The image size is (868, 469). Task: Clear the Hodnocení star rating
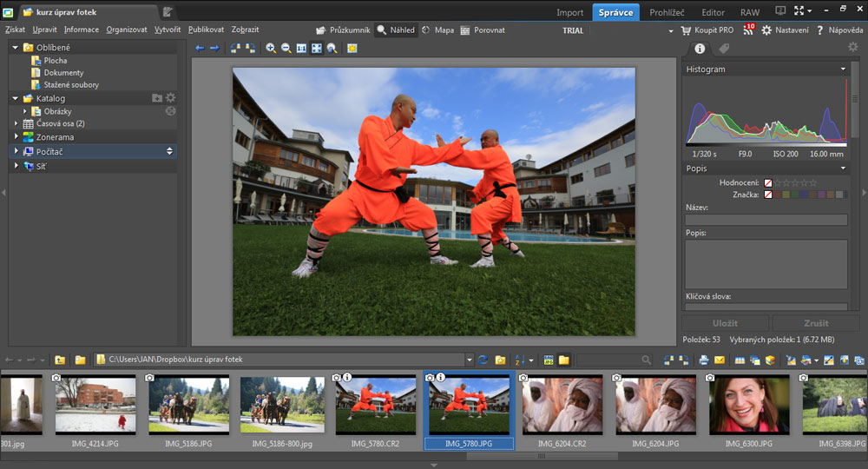tap(768, 182)
